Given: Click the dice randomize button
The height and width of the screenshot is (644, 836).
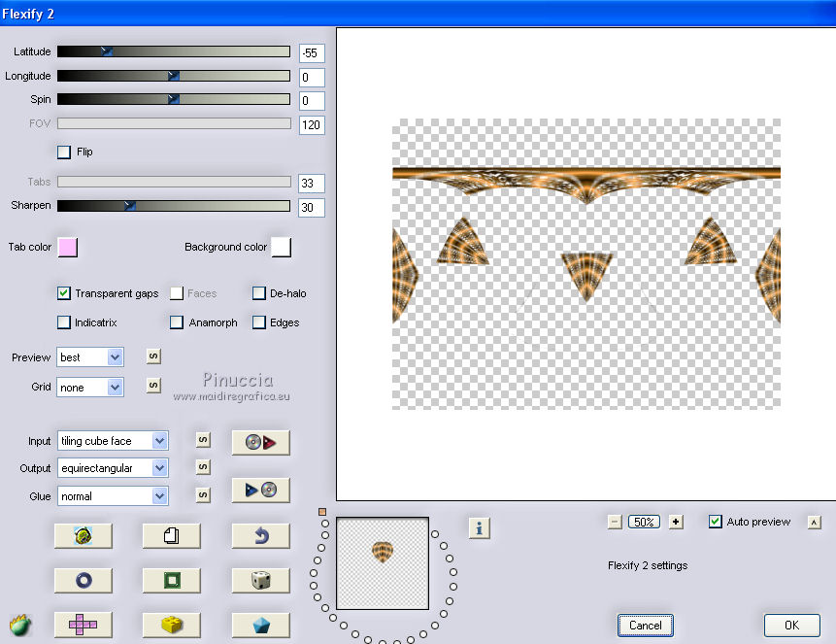Looking at the screenshot, I should (261, 580).
